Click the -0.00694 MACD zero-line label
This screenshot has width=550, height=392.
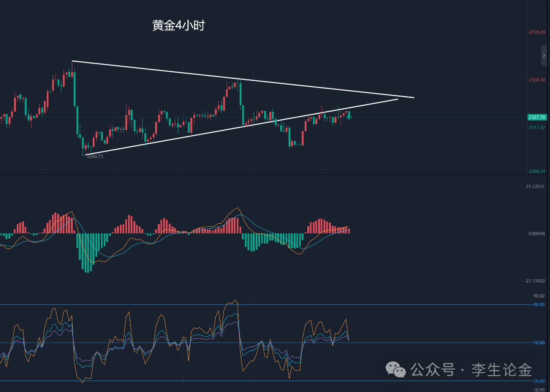pos(536,234)
